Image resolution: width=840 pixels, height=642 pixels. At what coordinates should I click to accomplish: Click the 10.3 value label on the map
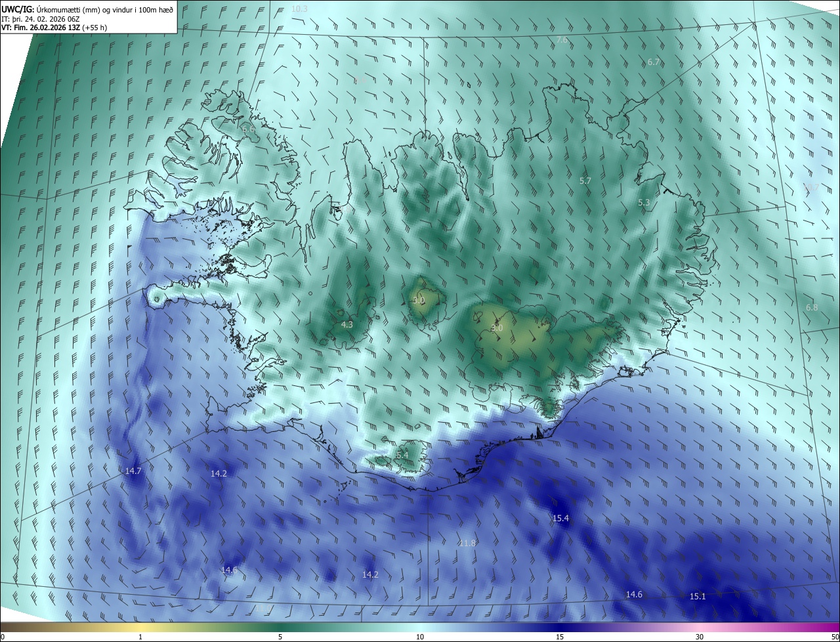[x=299, y=9]
